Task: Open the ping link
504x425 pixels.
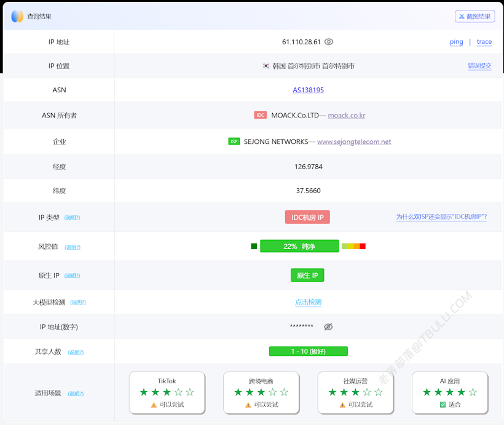Action: (x=457, y=42)
